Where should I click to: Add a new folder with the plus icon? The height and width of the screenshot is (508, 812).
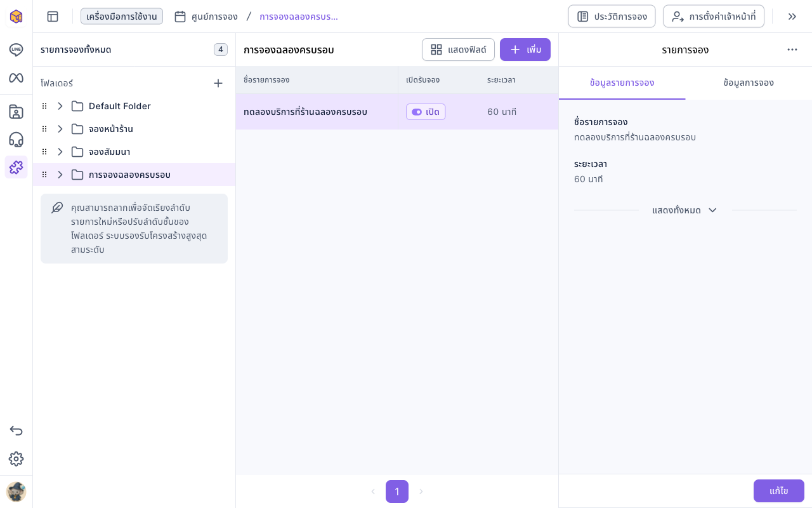[218, 83]
